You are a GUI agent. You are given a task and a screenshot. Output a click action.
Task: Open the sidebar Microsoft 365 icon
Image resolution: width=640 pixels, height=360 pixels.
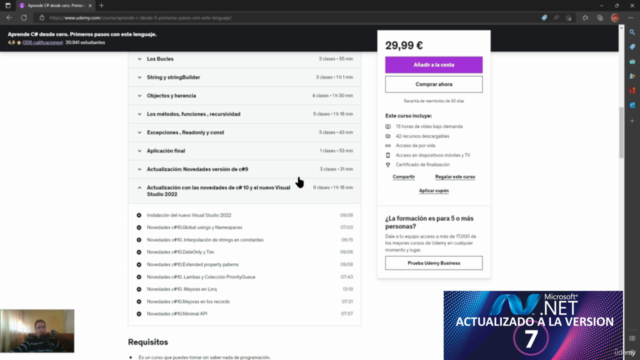tap(632, 91)
